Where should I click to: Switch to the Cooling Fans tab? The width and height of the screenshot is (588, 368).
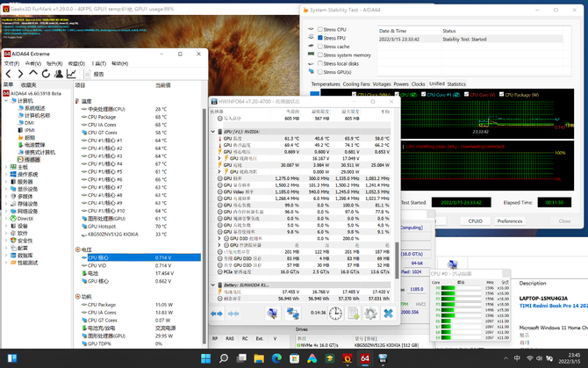(x=356, y=83)
